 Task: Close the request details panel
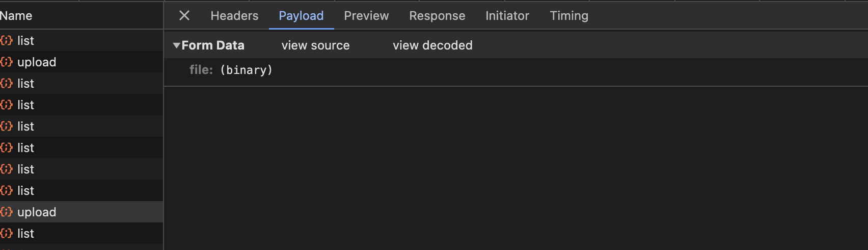[184, 16]
